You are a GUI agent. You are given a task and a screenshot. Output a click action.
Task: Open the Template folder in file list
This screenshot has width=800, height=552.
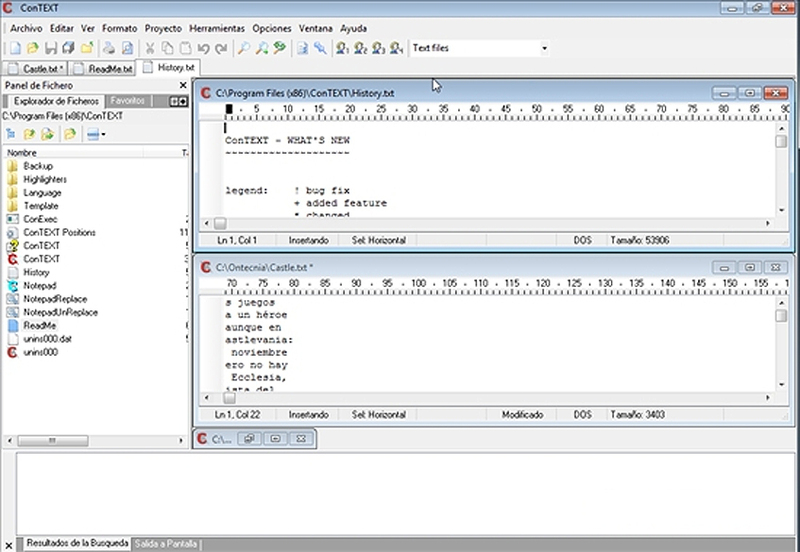click(41, 206)
